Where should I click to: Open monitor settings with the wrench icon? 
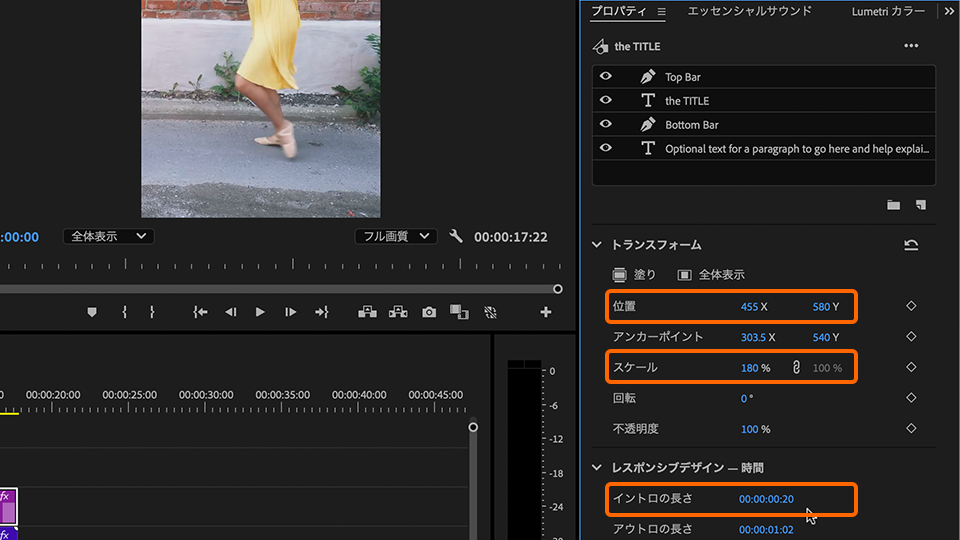pos(456,237)
